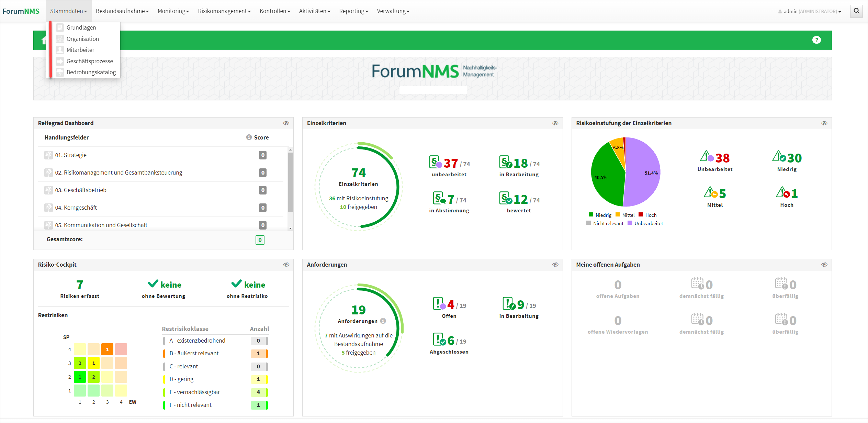Expand the Risikomanagement dropdown menu

[224, 11]
